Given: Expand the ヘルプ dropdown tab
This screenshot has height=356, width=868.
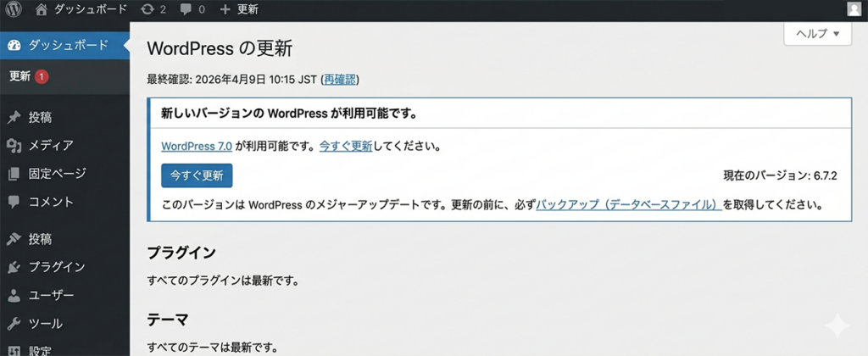Looking at the screenshot, I should 818,34.
